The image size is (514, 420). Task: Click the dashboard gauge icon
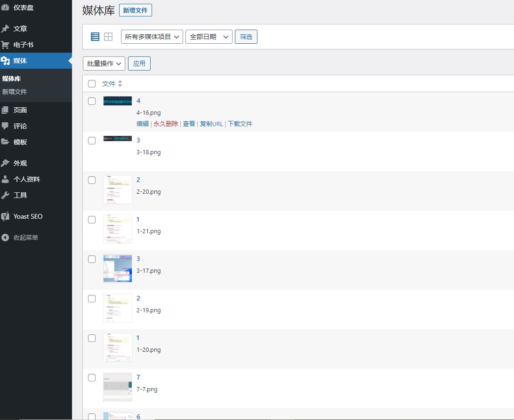click(5, 7)
